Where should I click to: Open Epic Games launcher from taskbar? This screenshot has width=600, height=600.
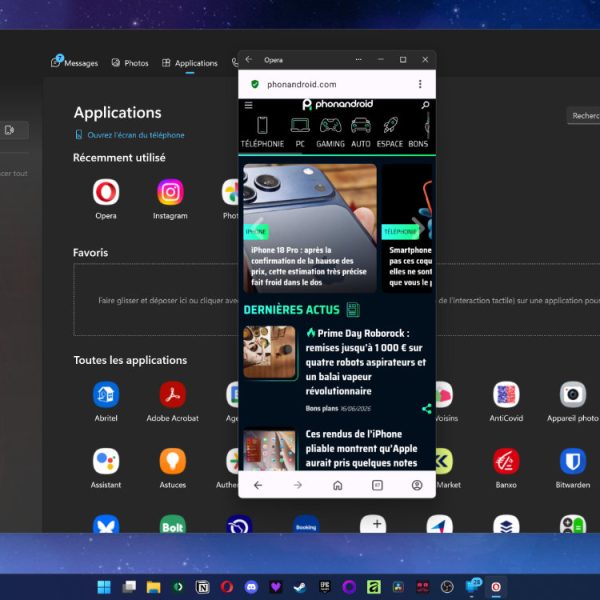pos(324,587)
